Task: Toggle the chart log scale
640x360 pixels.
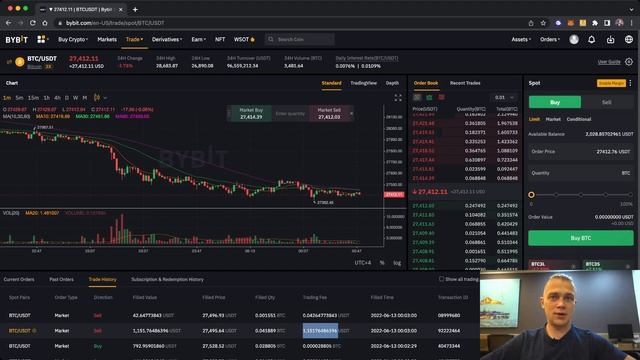Action: click(x=397, y=263)
